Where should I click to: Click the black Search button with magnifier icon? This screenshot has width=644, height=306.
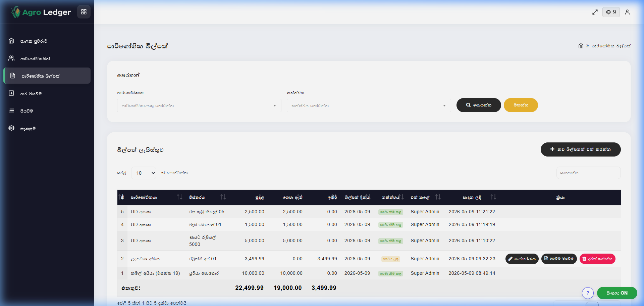pos(479,105)
